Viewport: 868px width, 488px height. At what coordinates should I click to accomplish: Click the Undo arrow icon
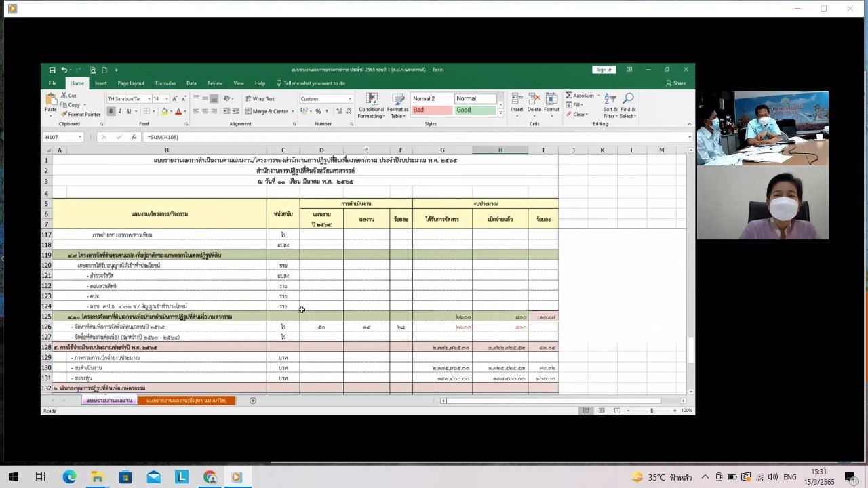click(x=64, y=70)
